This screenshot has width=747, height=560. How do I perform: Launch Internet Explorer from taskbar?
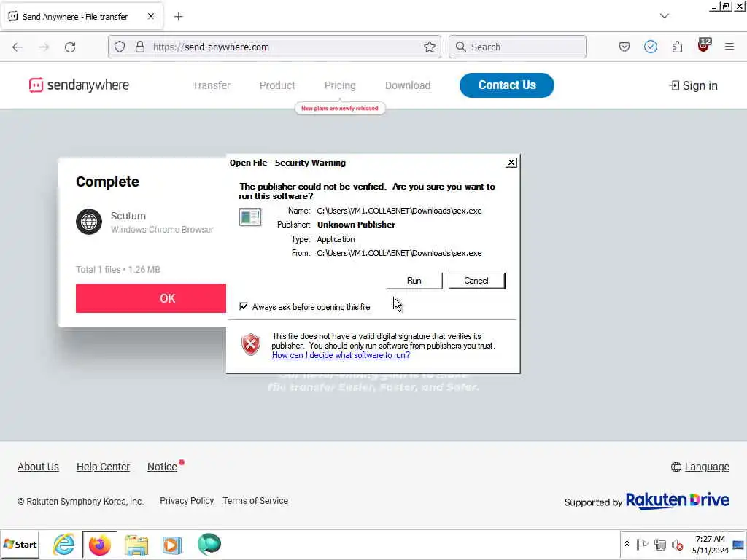[x=63, y=544]
